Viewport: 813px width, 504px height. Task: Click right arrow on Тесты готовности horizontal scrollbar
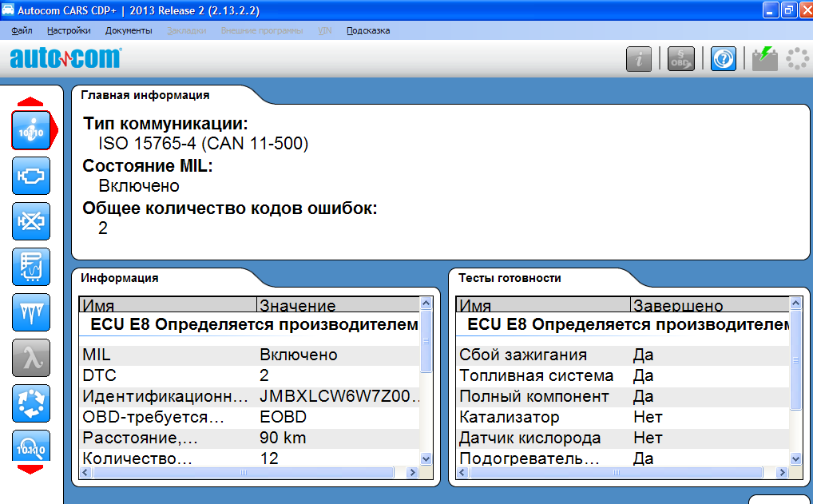tap(781, 473)
